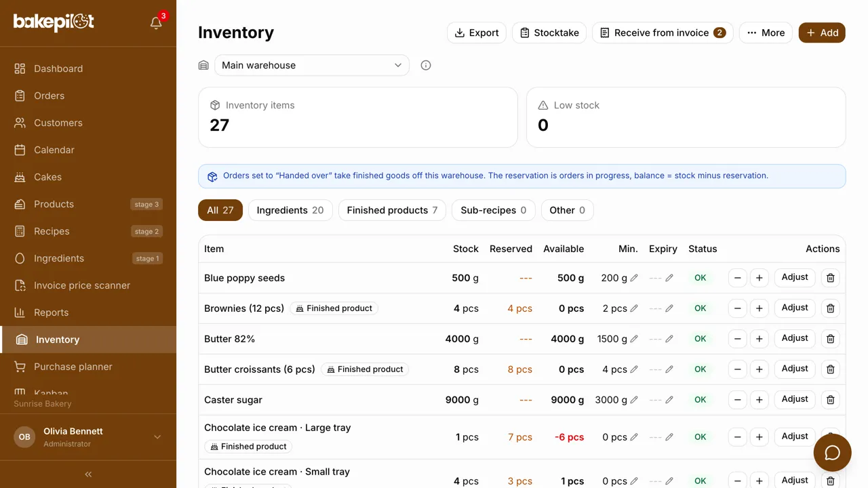Delete the Brownies (12 pcs) item
The width and height of the screenshot is (868, 488).
(831, 308)
